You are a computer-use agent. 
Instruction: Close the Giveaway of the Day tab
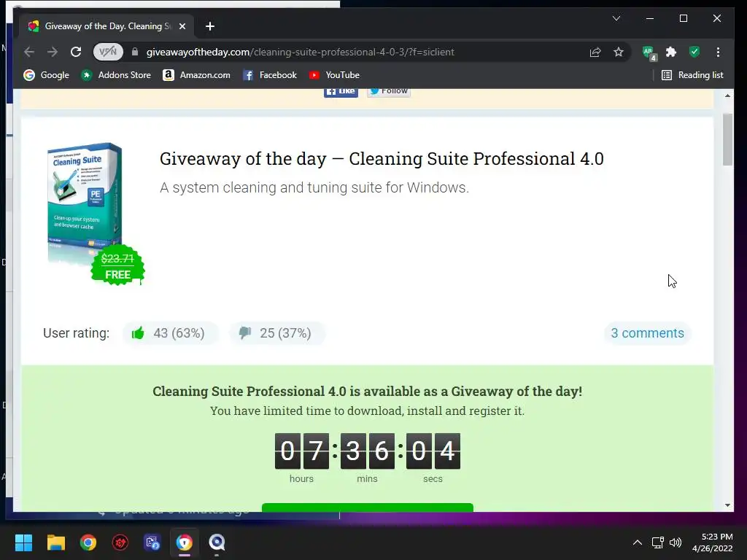pyautogui.click(x=182, y=26)
